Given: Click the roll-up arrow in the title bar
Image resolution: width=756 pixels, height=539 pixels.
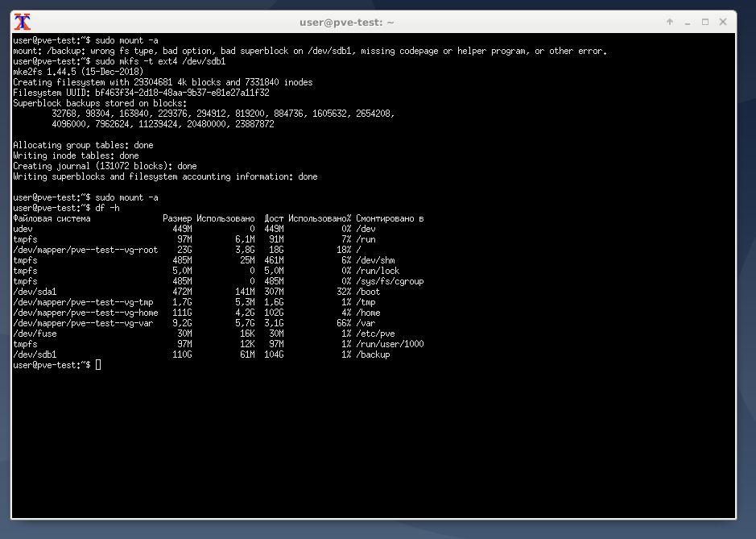Looking at the screenshot, I should coord(669,22).
